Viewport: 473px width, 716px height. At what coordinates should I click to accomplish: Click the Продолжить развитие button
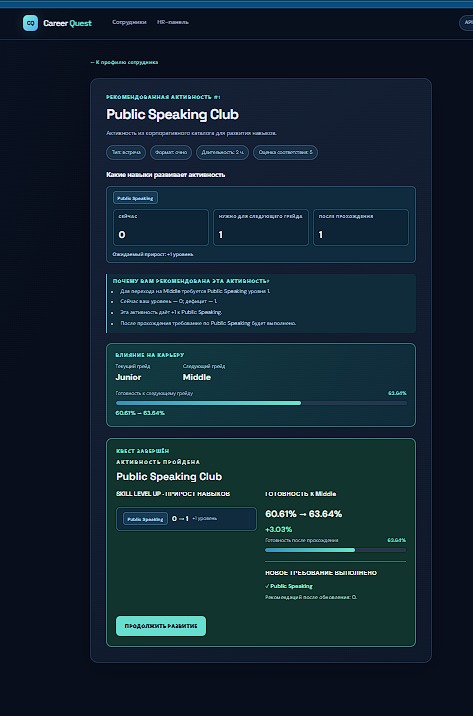(161, 626)
